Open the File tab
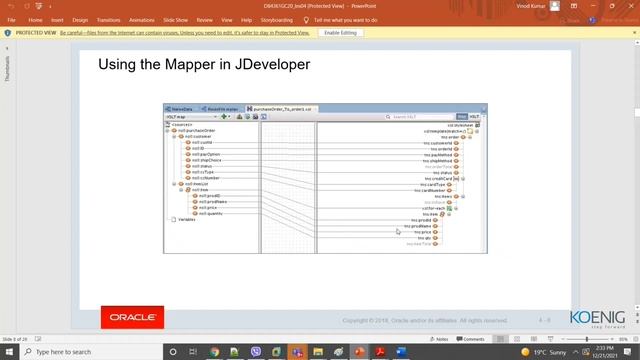Screen dimensions: 640x360 [x=11, y=20]
